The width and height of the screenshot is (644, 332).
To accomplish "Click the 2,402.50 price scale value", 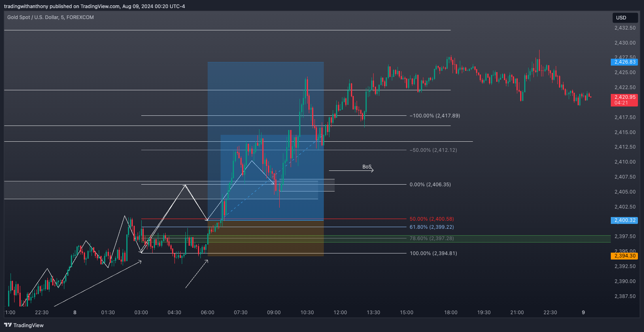I will click(x=625, y=207).
